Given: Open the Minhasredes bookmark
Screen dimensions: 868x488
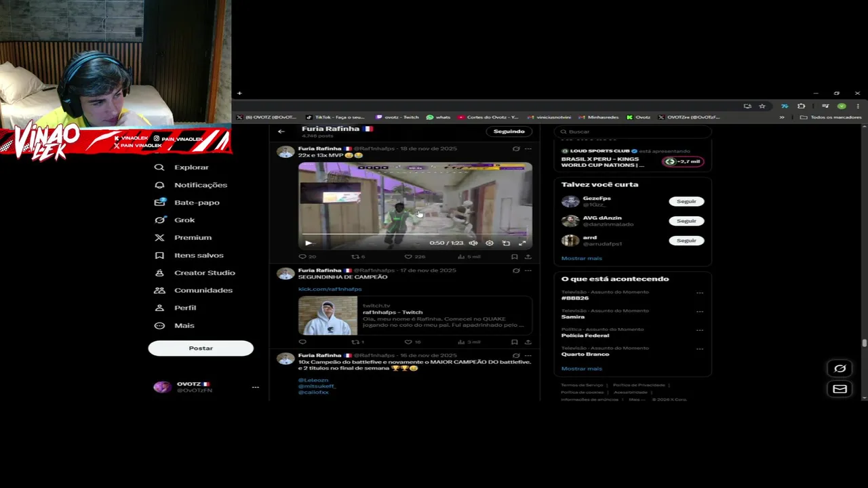Looking at the screenshot, I should pos(598,117).
